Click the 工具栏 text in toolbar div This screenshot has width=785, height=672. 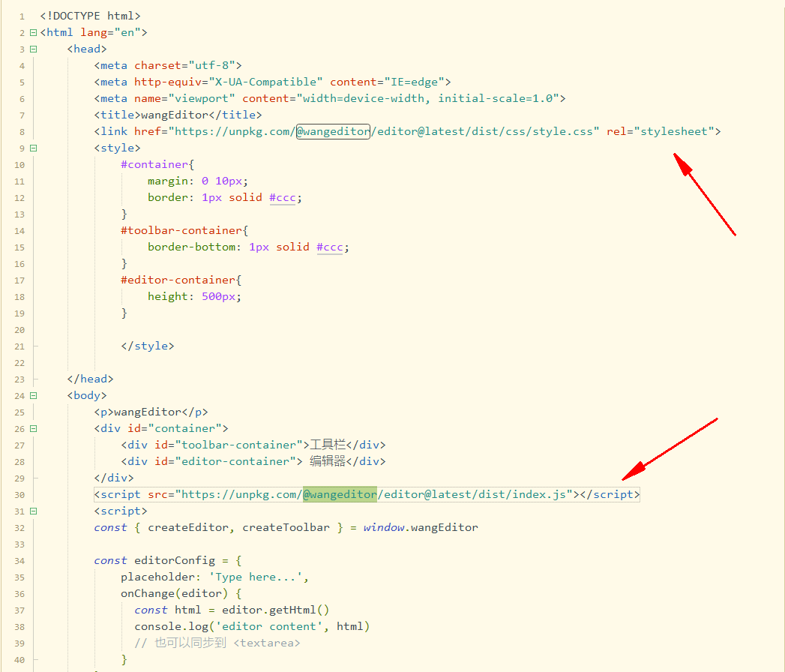click(328, 445)
